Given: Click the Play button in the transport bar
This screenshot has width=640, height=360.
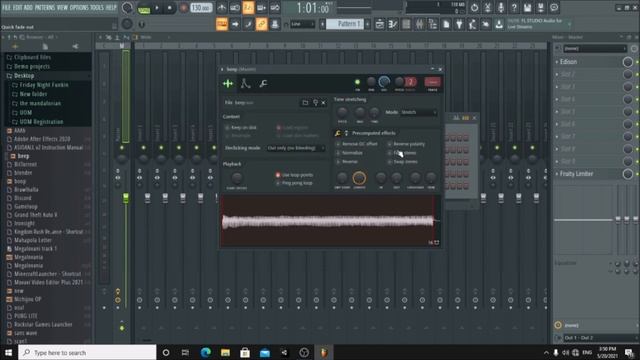Looking at the screenshot, I should (x=157, y=8).
